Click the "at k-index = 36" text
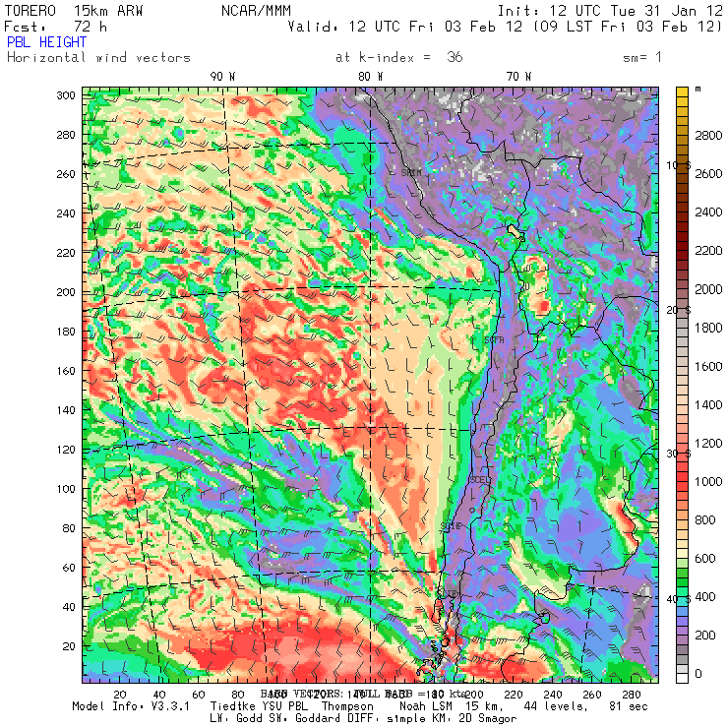 click(399, 58)
